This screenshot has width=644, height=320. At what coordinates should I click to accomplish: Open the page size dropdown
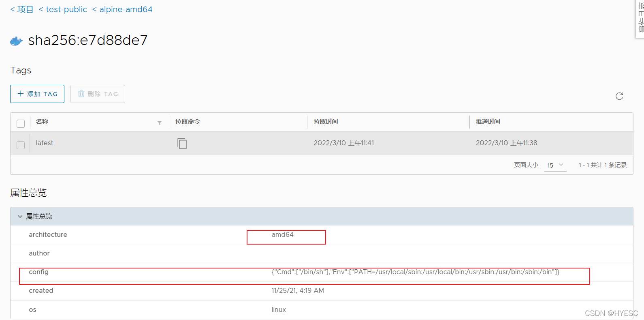coord(555,165)
